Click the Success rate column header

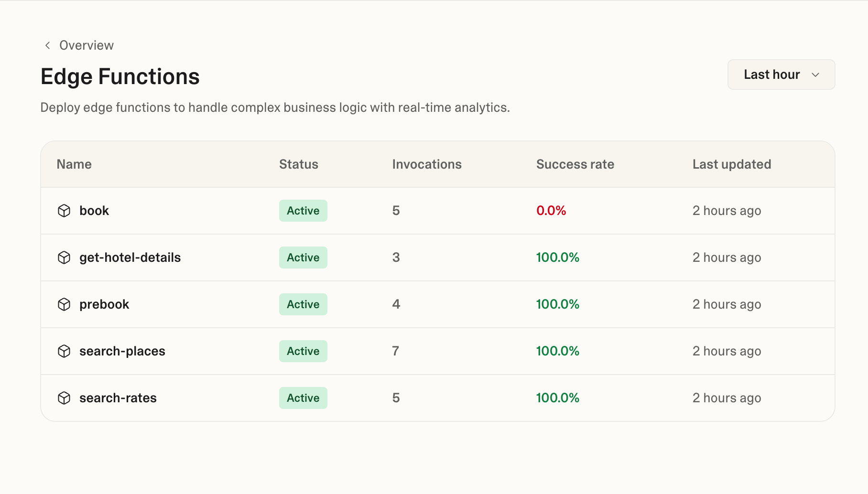(575, 164)
